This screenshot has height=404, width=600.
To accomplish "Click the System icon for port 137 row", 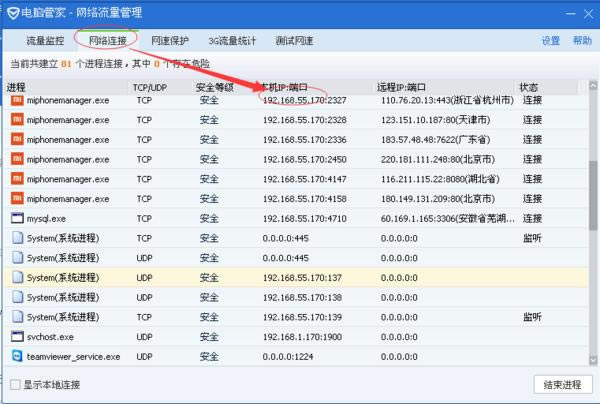I will (16, 277).
